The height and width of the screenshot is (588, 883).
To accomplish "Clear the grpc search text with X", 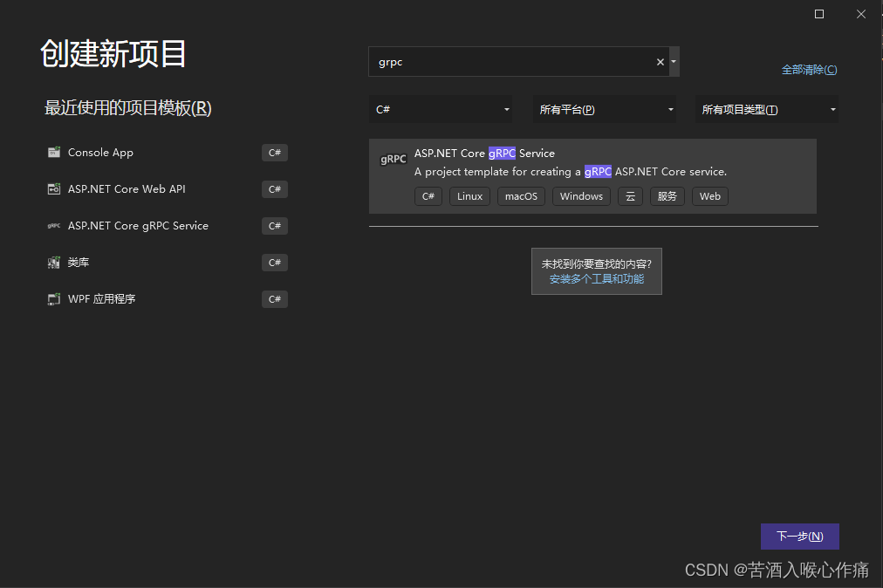I will tap(660, 62).
